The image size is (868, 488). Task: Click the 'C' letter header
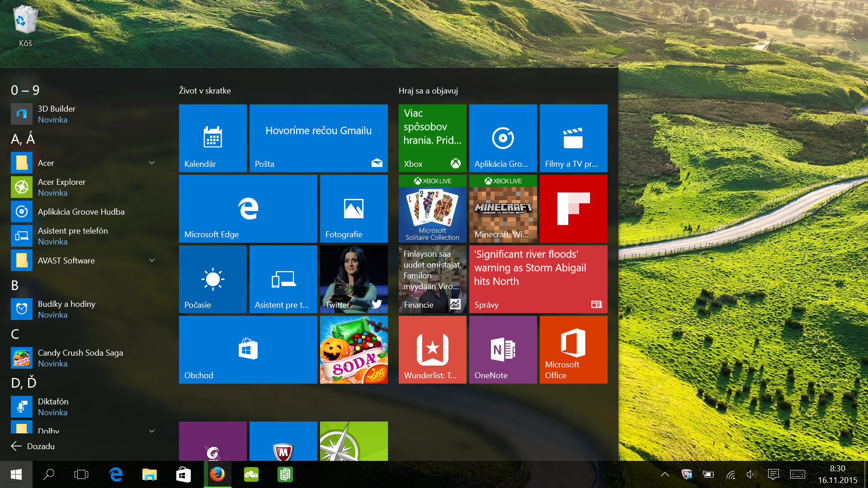15,334
